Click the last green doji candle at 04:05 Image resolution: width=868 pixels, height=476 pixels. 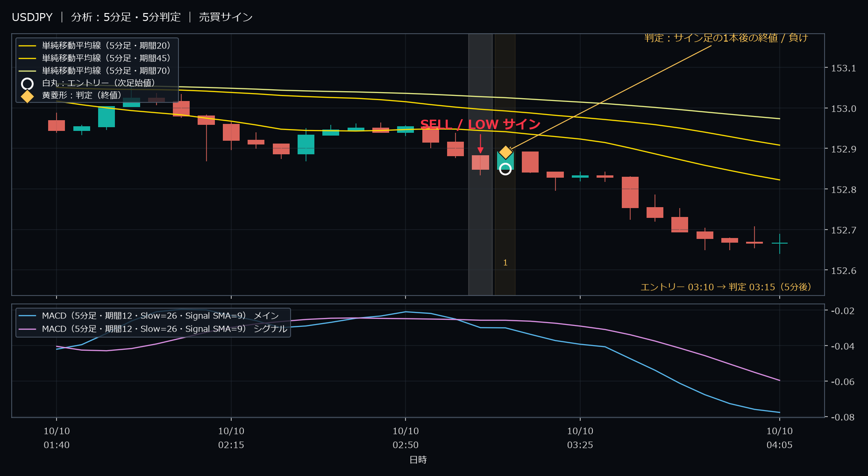[780, 244]
